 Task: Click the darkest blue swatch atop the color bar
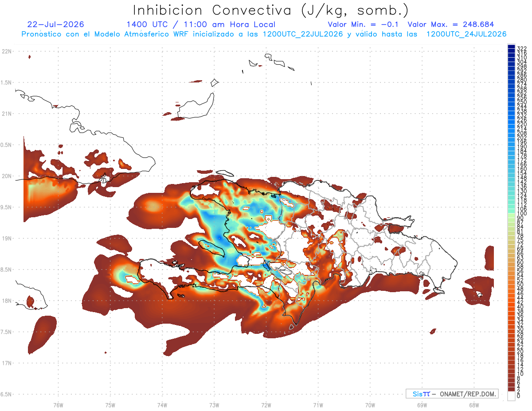[512, 47]
